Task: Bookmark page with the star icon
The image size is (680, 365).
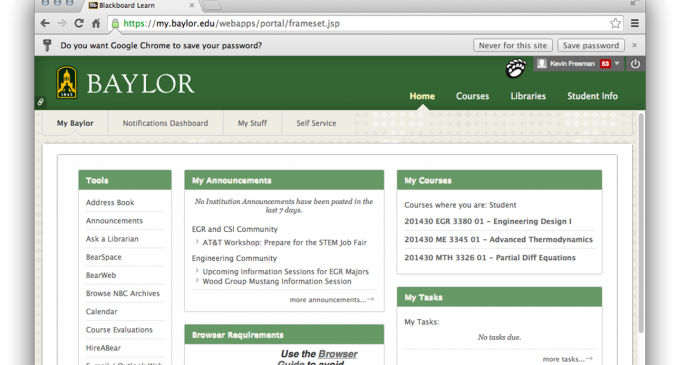Action: (615, 23)
